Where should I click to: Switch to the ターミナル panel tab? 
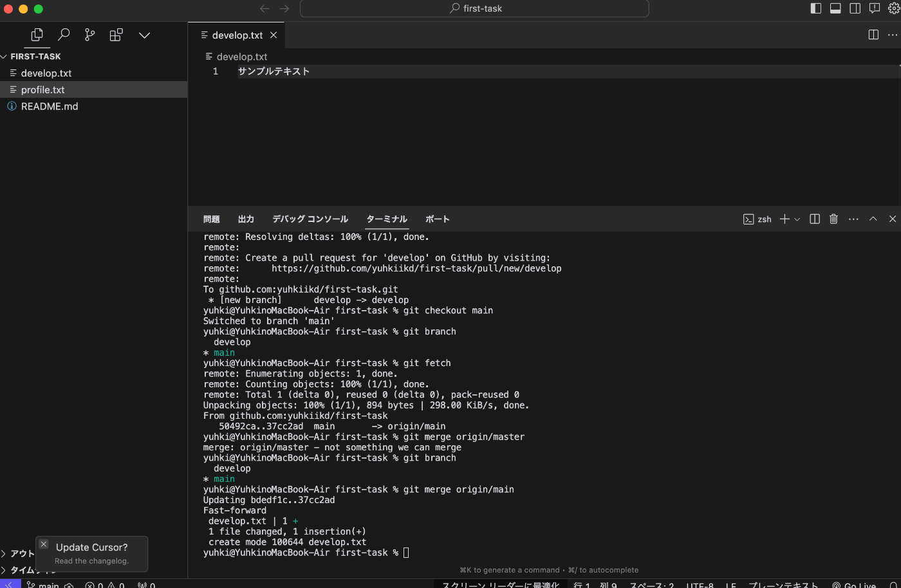[387, 219]
